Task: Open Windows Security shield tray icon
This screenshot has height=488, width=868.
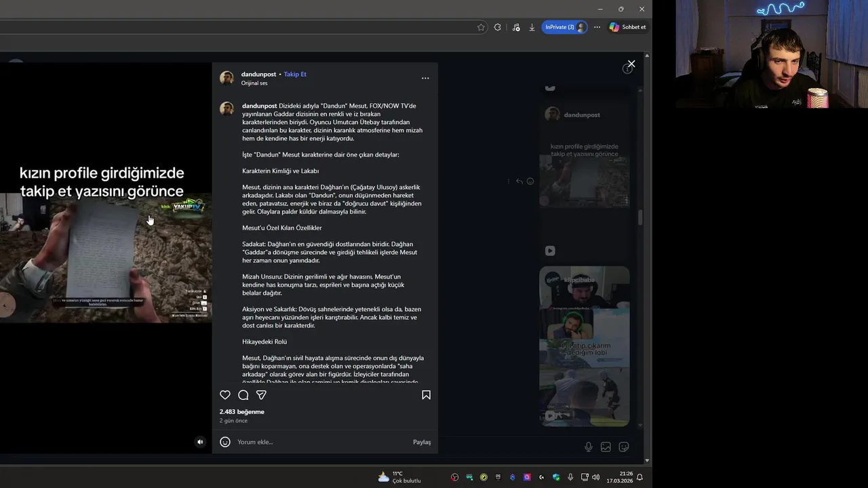Action: [556, 477]
